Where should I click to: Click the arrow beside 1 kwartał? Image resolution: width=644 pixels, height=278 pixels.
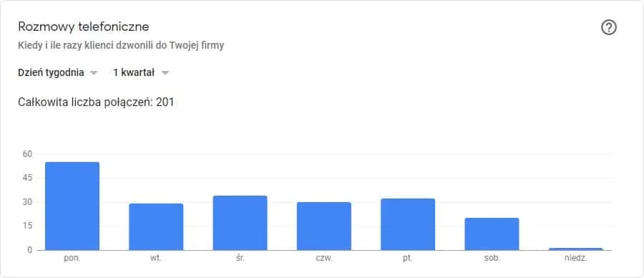click(165, 73)
